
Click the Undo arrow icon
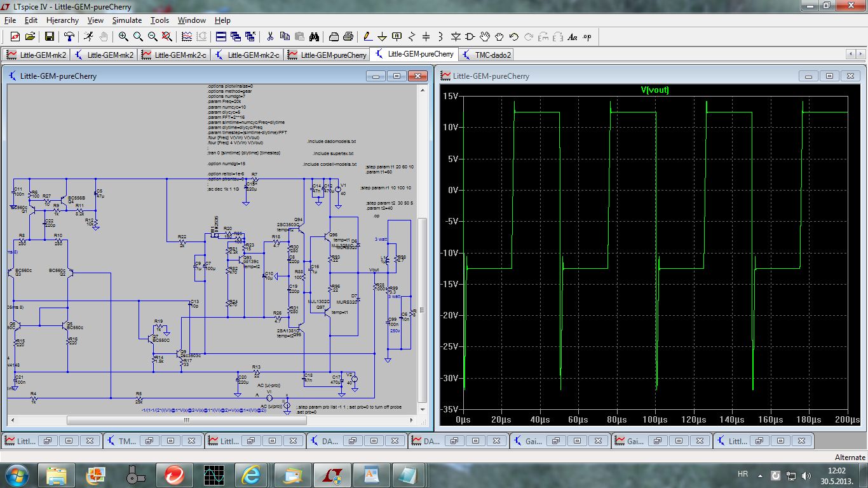pos(514,37)
